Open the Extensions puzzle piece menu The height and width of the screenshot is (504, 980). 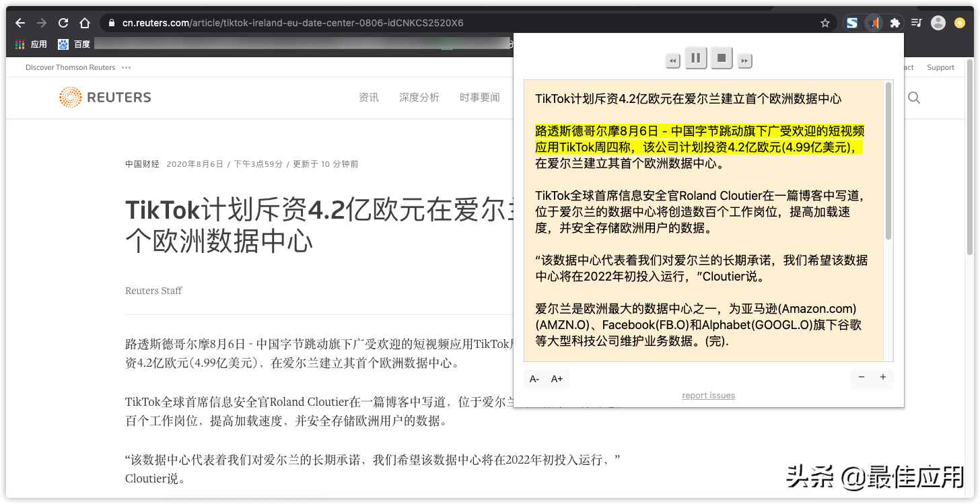click(895, 23)
